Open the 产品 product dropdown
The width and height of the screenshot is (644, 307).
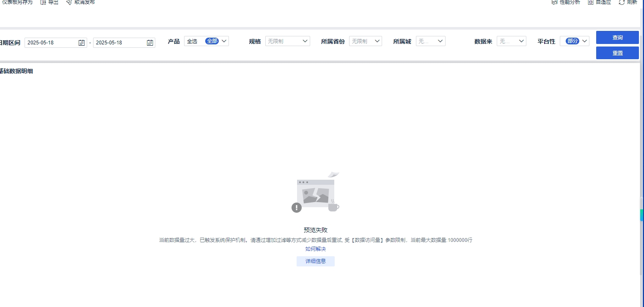tap(206, 41)
